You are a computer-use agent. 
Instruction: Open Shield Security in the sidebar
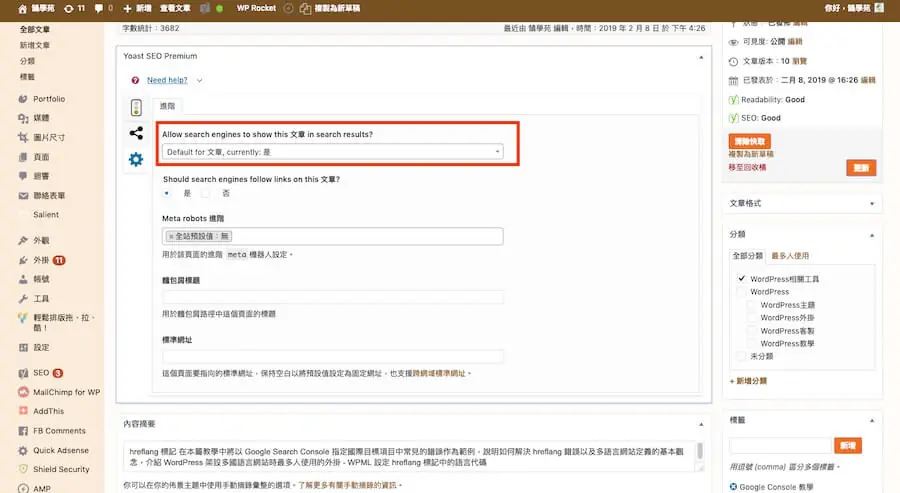point(61,469)
